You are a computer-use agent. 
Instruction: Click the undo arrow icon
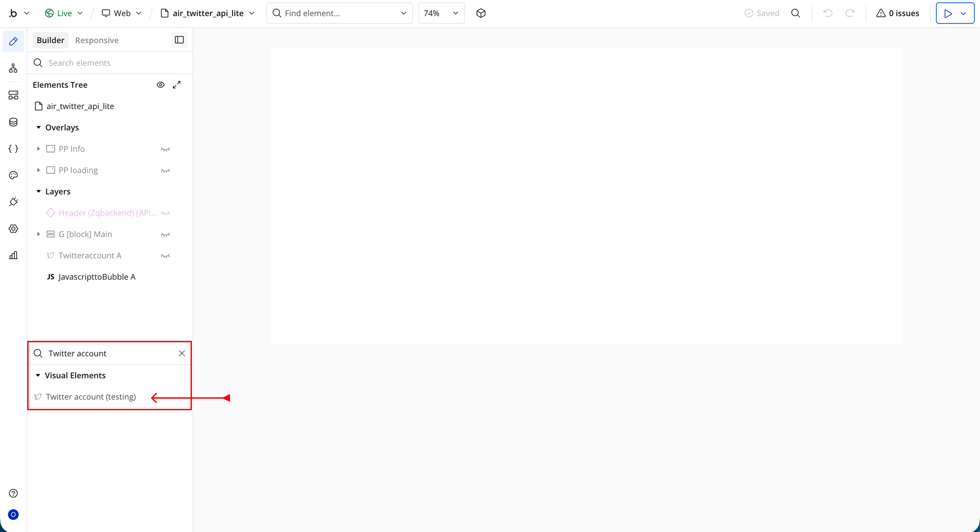828,13
